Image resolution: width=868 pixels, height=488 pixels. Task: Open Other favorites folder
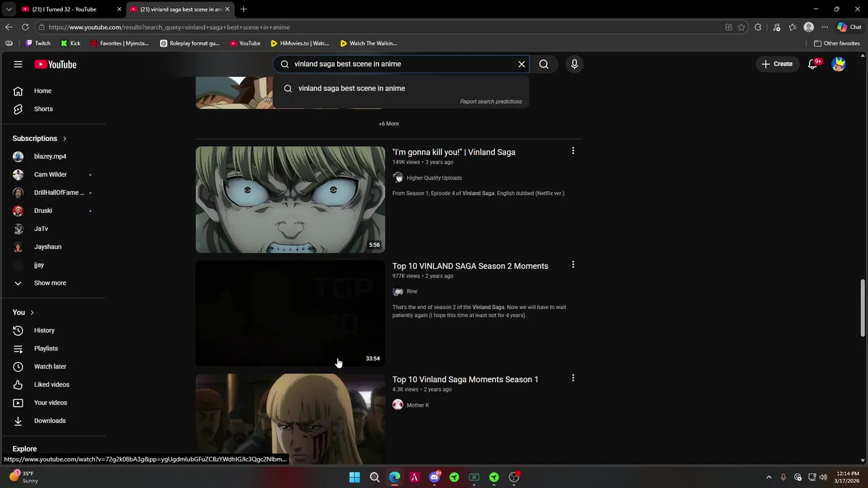[x=837, y=43]
